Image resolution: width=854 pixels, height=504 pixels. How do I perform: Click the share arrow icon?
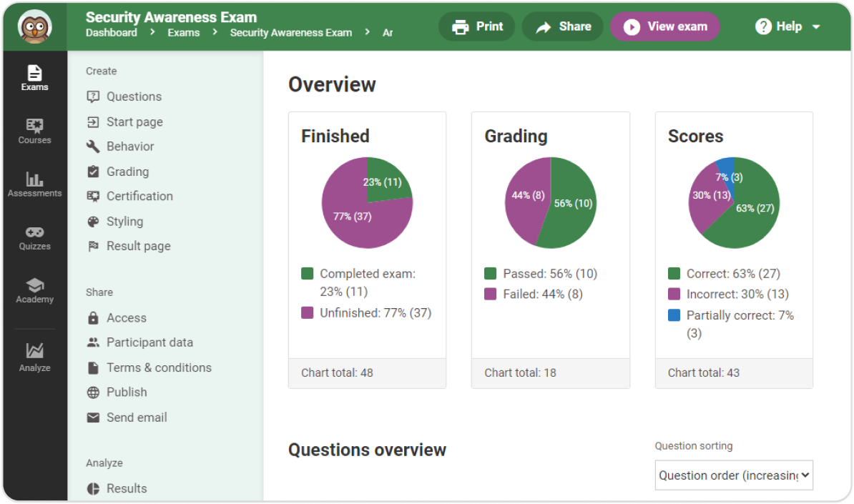point(544,26)
